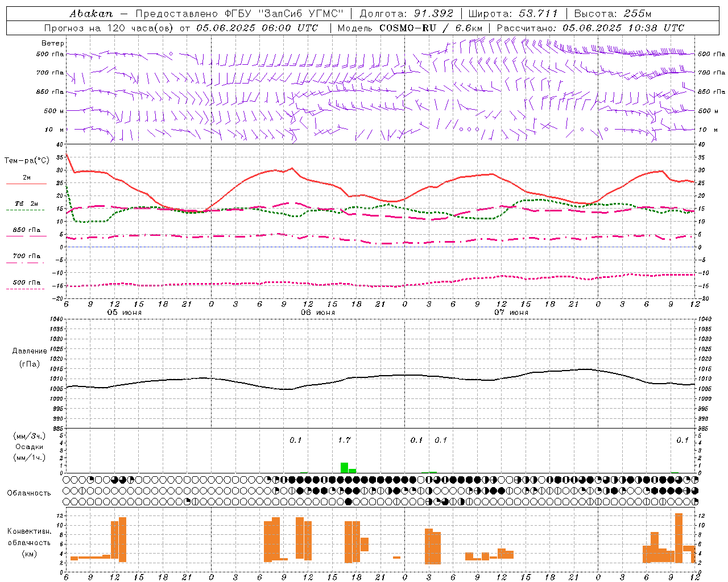This screenshot has width=728, height=582.
Task: Click the Рассчитано: 05.06.2025 10:38 UTC timestamp
Action: pos(590,28)
